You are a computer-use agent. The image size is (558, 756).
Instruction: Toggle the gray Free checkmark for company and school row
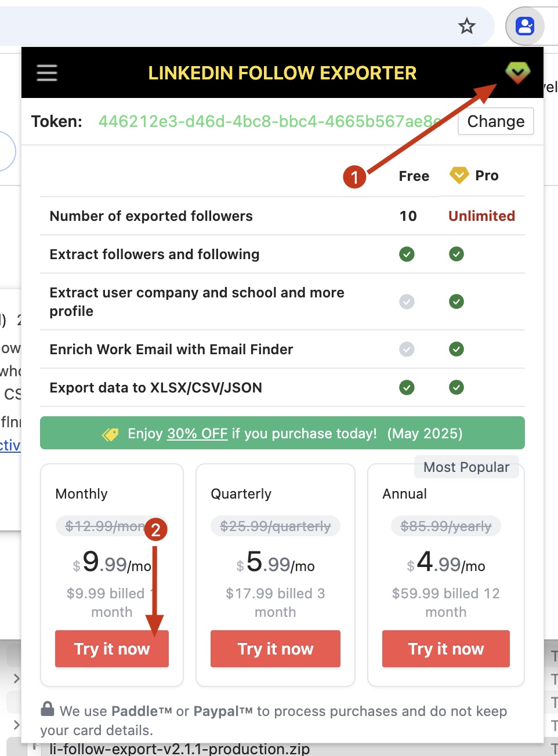coord(407,301)
